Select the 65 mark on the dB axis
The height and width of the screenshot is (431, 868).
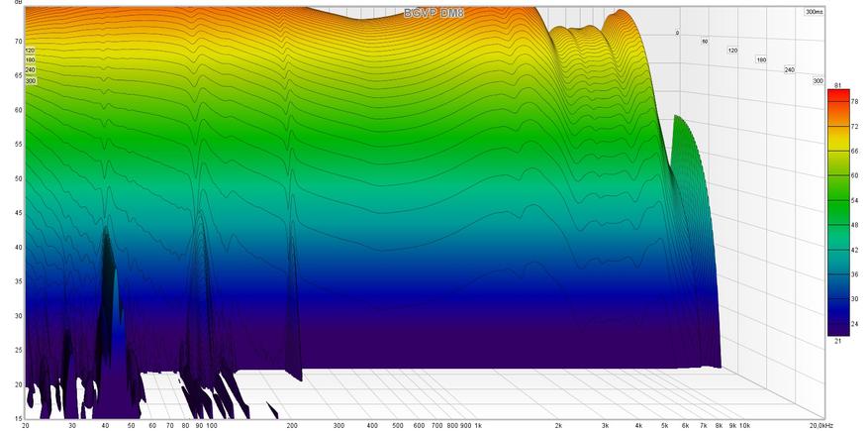[18, 75]
